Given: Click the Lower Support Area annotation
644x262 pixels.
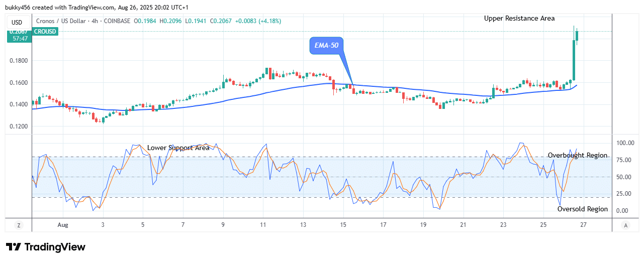Looking at the screenshot, I should pyautogui.click(x=178, y=148).
